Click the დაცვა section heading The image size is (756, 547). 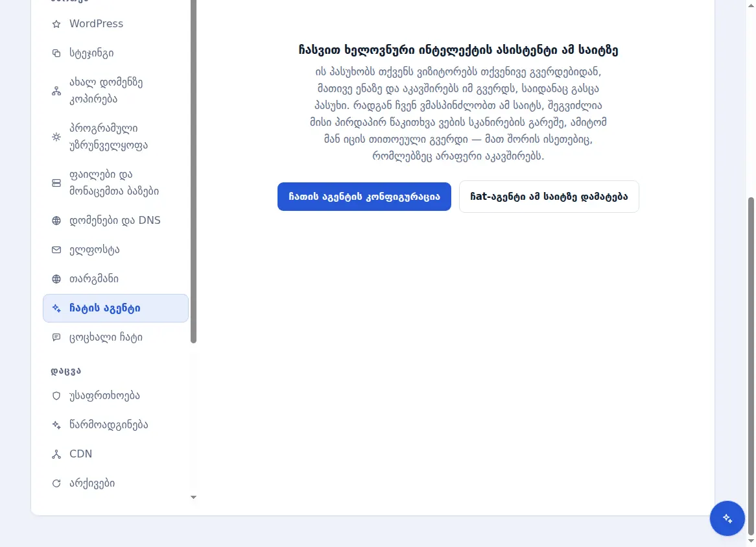pos(66,371)
